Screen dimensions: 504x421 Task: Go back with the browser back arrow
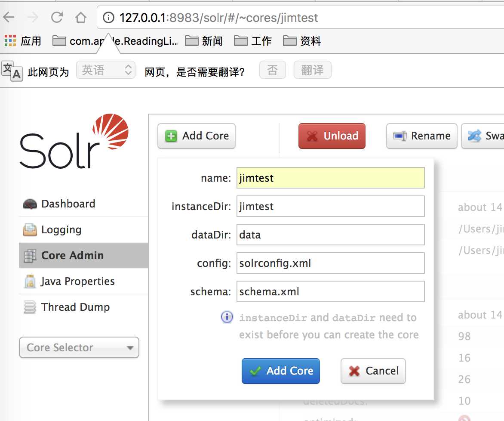9,17
